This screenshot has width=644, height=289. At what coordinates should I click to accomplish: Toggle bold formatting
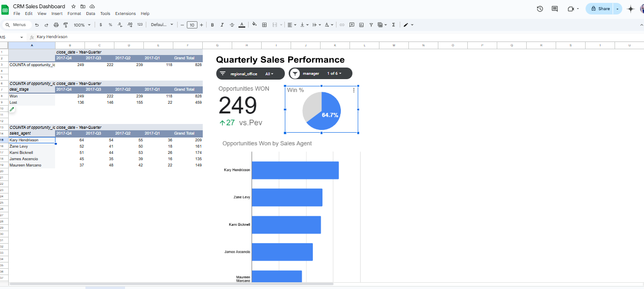[x=212, y=25]
